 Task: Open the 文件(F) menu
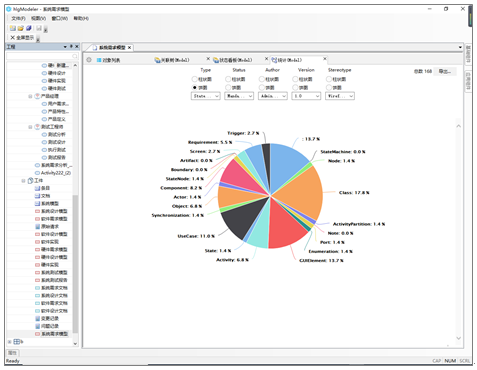pos(18,18)
